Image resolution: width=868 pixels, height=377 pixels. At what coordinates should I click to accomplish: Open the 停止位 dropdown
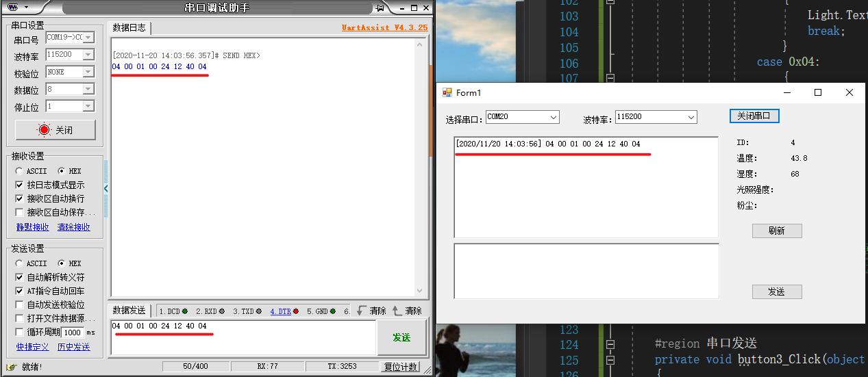pos(88,106)
